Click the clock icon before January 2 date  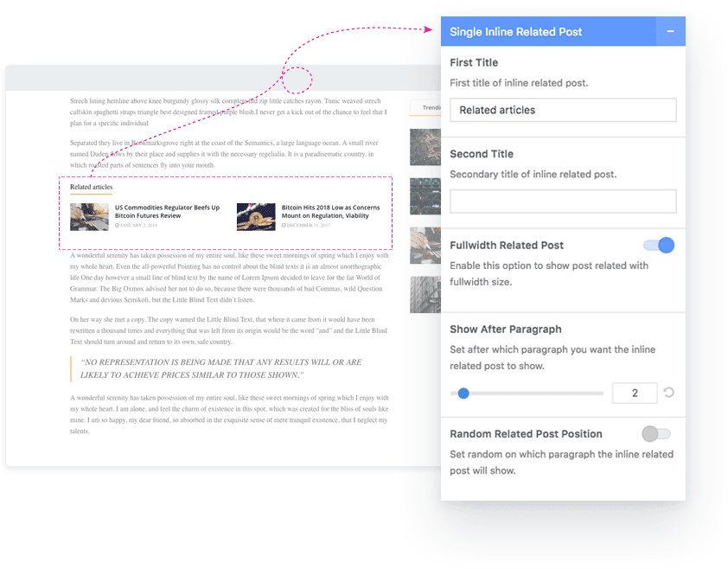tap(117, 225)
